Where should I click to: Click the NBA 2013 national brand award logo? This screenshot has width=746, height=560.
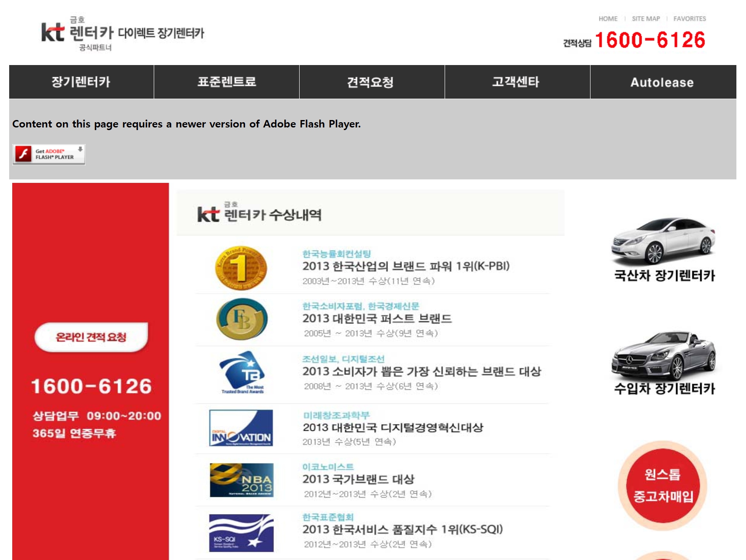[242, 480]
